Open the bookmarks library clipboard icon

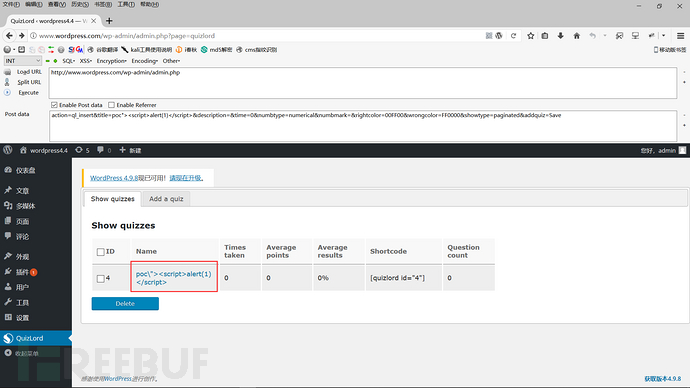pyautogui.click(x=545, y=36)
